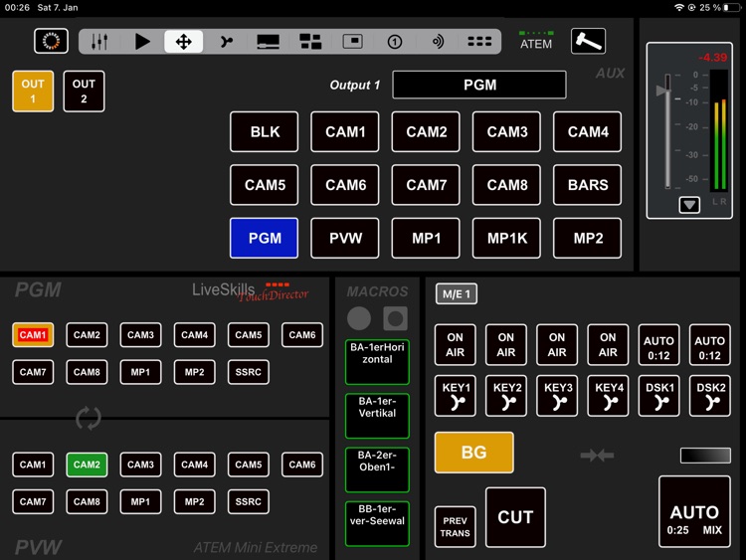Route PVW to Output 1
This screenshot has width=746, height=560.
tap(345, 239)
